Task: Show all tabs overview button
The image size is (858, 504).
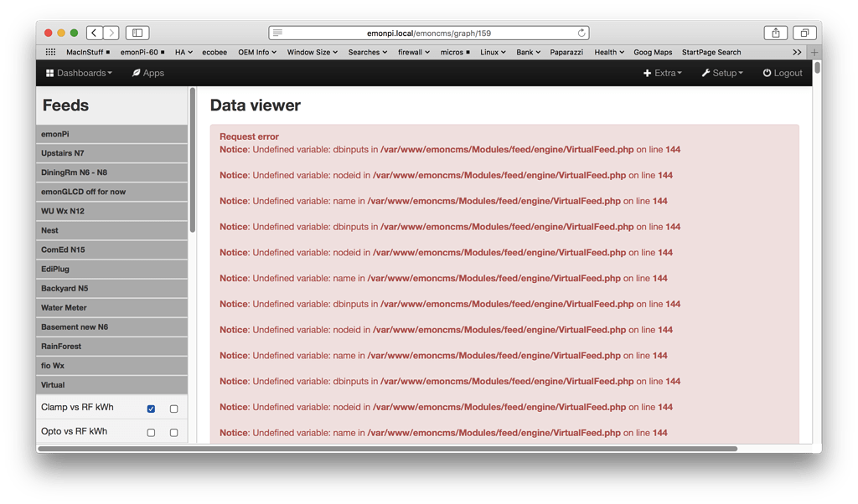Action: 804,33
